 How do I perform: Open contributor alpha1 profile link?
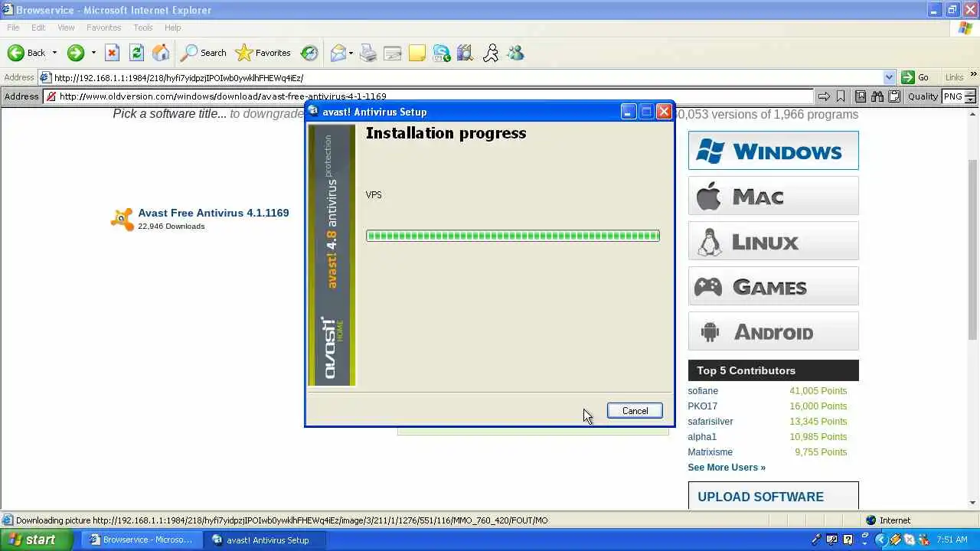(702, 437)
